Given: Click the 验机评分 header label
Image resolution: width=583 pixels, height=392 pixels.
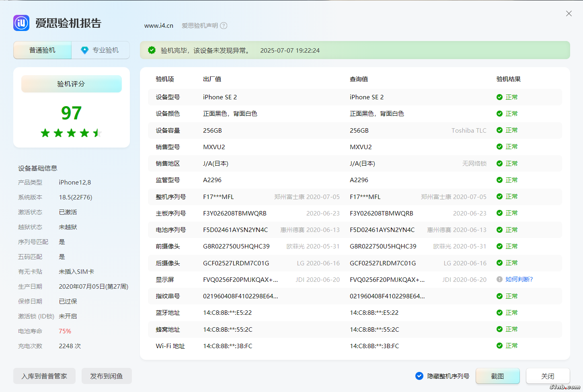Looking at the screenshot, I should (x=71, y=84).
